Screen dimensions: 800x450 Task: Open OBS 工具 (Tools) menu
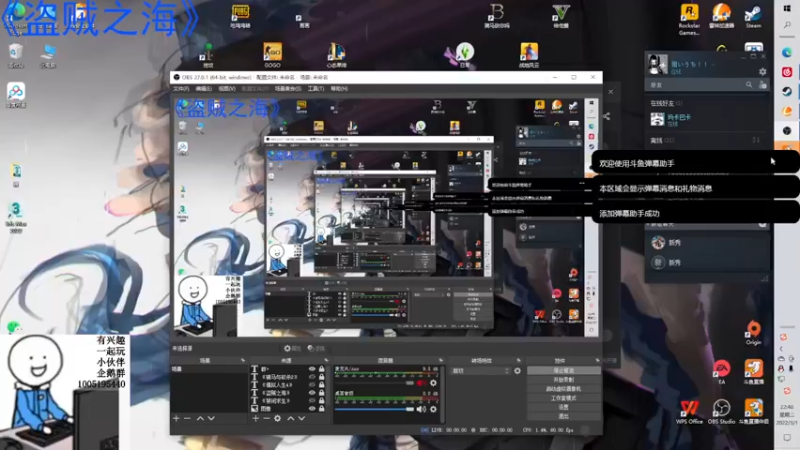pyautogui.click(x=316, y=89)
